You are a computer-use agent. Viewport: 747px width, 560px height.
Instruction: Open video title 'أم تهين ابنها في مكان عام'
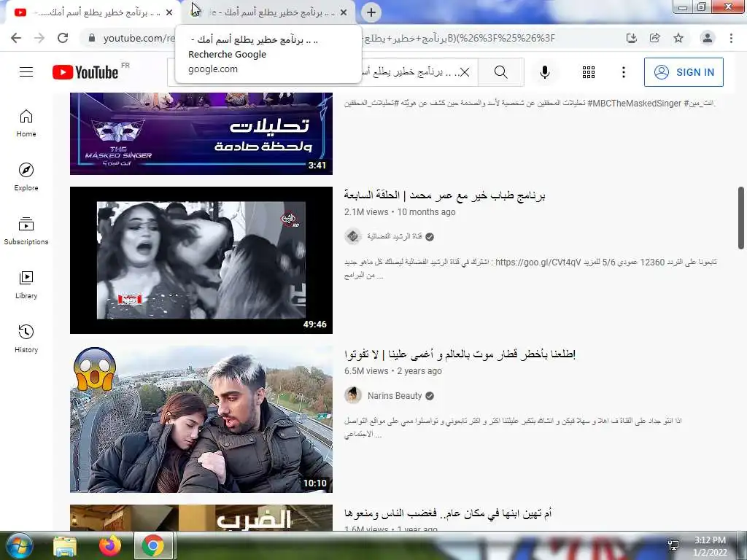pyautogui.click(x=448, y=513)
